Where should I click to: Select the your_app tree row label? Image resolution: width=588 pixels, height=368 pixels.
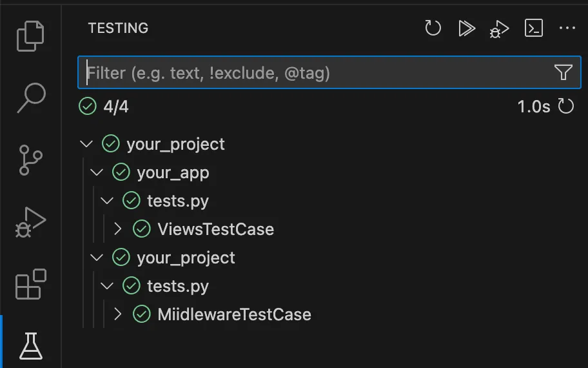tap(173, 173)
